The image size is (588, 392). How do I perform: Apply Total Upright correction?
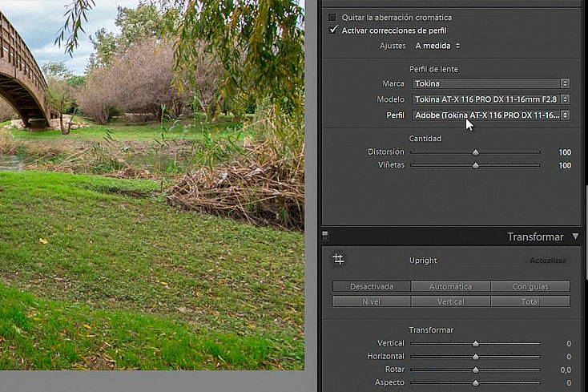pos(530,301)
